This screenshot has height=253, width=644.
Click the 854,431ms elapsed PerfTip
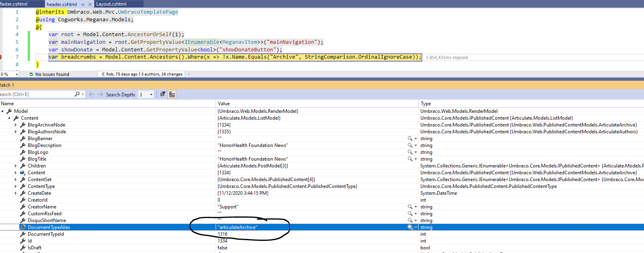pyautogui.click(x=447, y=57)
